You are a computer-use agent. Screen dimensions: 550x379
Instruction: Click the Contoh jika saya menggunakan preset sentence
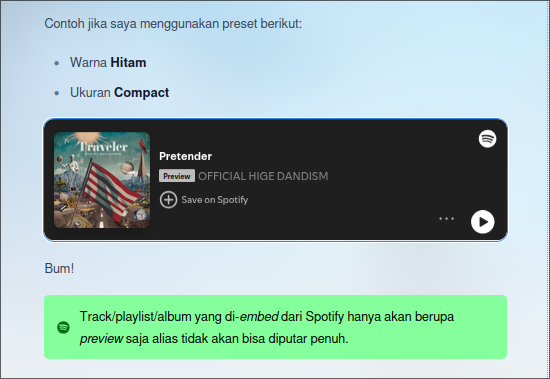pos(173,24)
